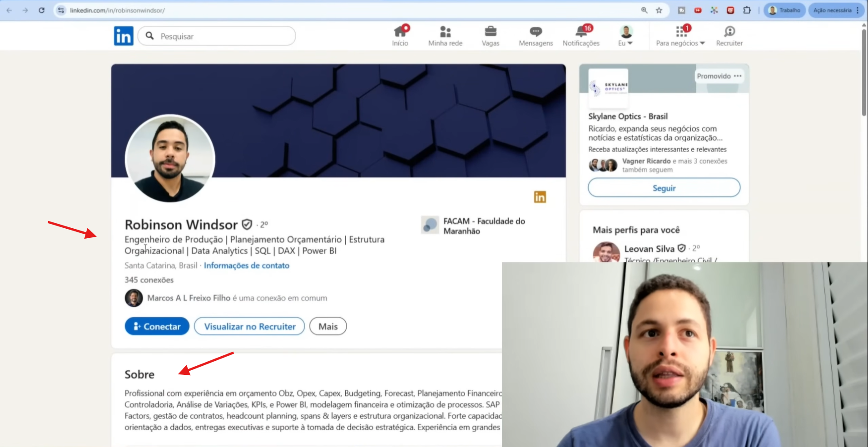The width and height of the screenshot is (868, 447).
Task: Open Skylane Optics - Brasil page title
Action: click(628, 117)
